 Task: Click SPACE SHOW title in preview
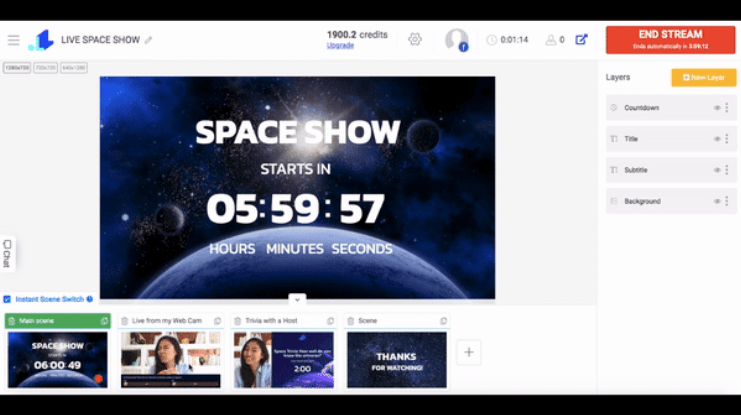coord(298,132)
